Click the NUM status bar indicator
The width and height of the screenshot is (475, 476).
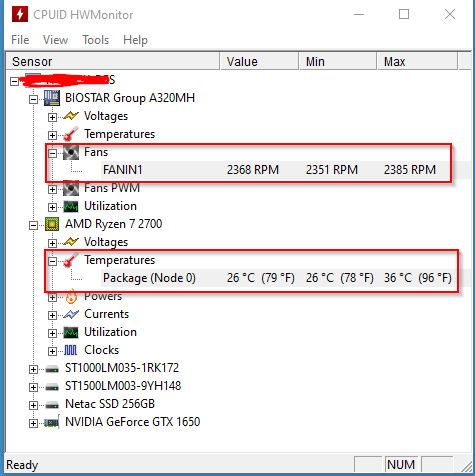coord(401,465)
